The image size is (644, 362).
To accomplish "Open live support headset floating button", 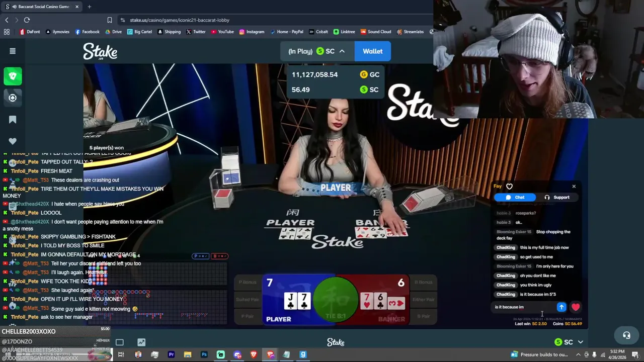I will pyautogui.click(x=626, y=335).
